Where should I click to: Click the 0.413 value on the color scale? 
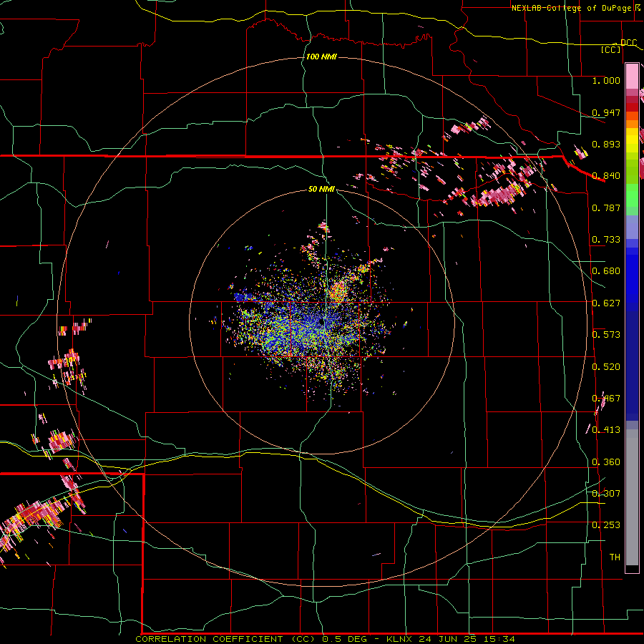click(606, 430)
